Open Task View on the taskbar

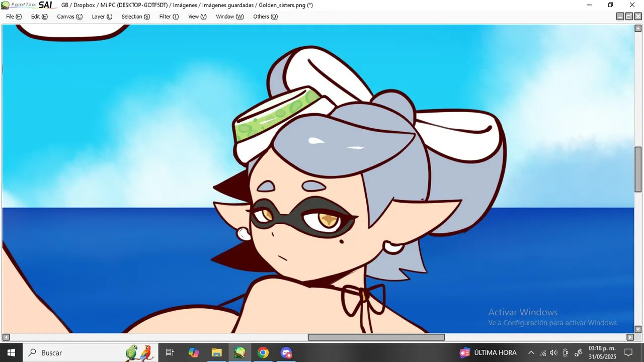pos(170,352)
